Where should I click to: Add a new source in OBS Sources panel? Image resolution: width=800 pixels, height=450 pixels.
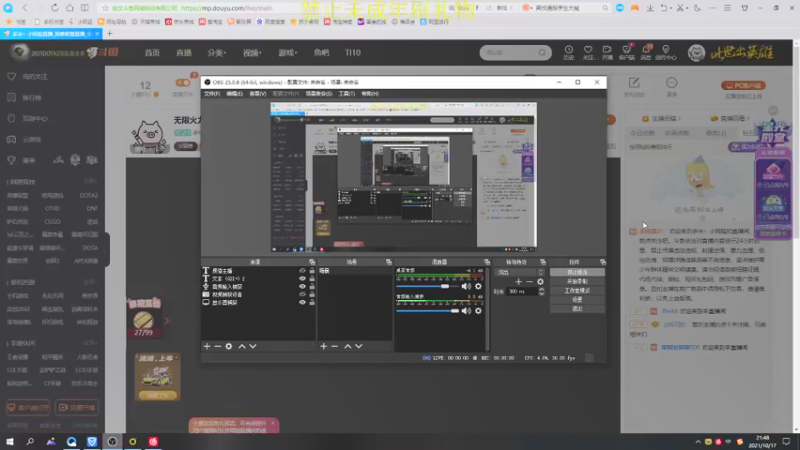coord(207,346)
